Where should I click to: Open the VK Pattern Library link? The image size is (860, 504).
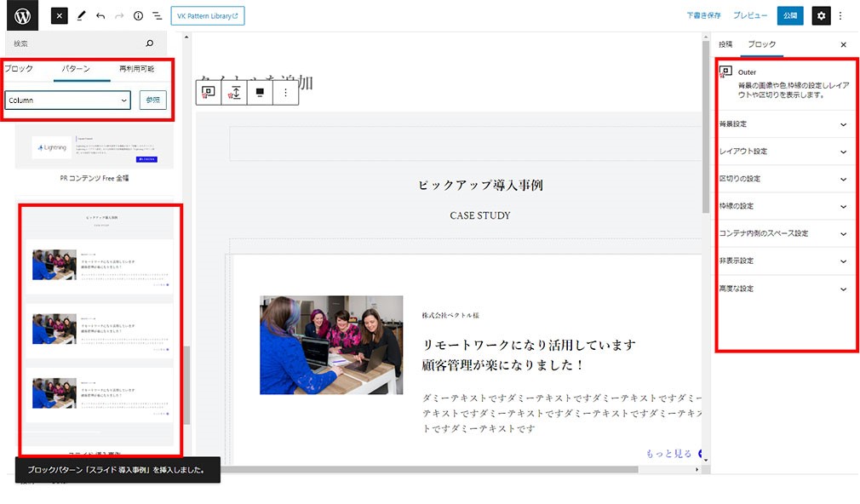click(x=208, y=15)
